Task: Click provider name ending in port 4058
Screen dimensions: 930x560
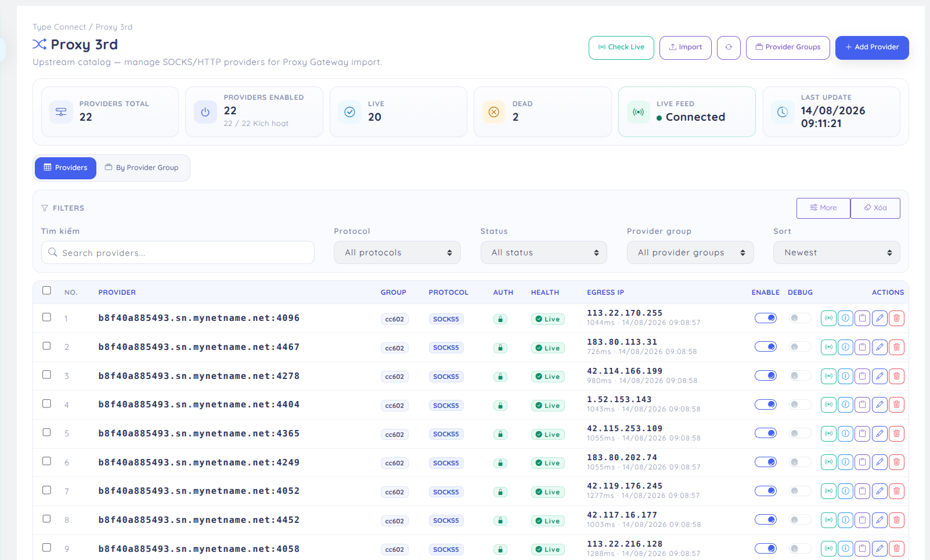Action: 199,549
